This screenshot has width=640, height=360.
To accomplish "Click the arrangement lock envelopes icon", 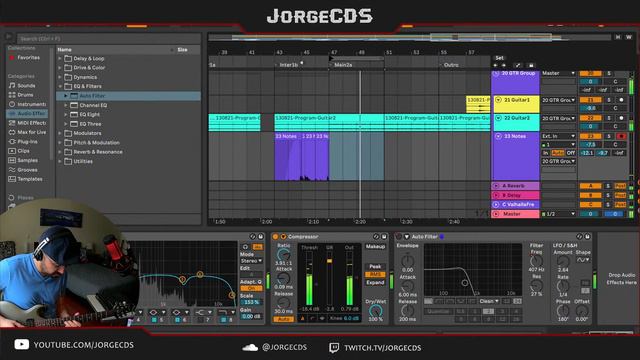I will coord(531,65).
